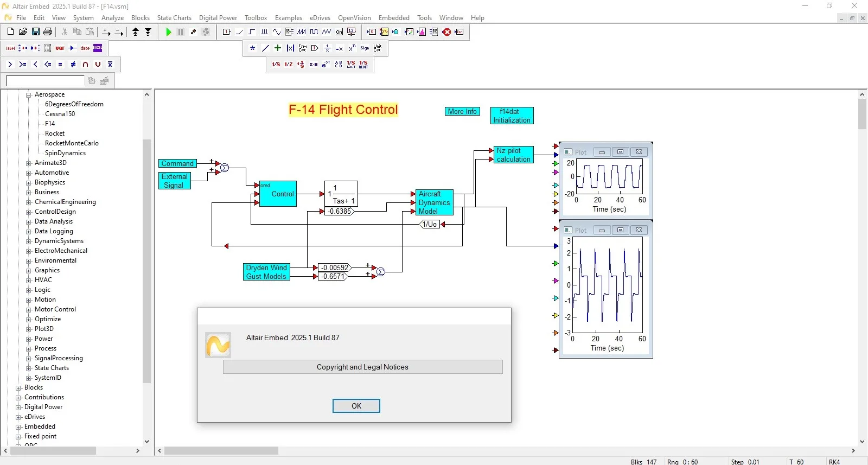
Task: Click the Dryden Wind Gust Models block
Action: click(266, 272)
